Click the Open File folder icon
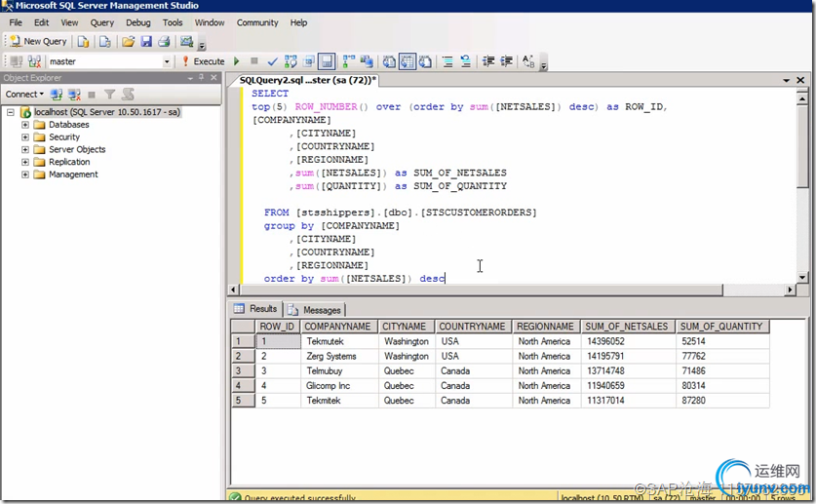 click(129, 42)
